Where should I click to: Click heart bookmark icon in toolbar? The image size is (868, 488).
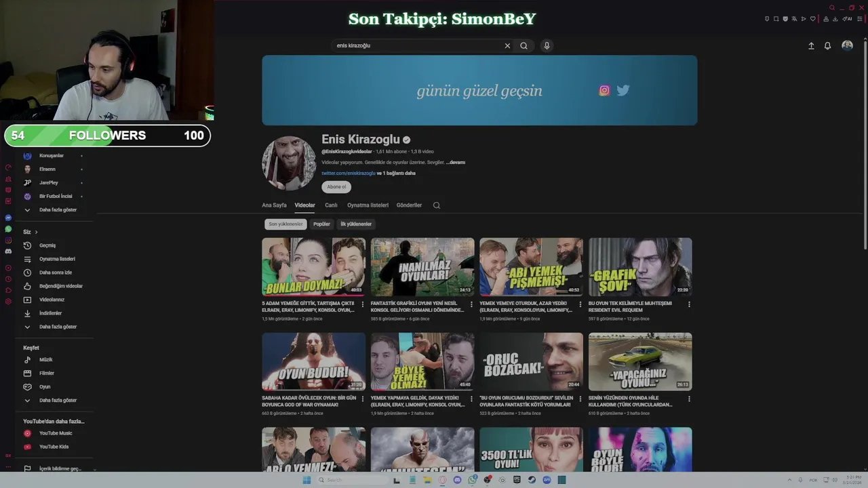click(x=813, y=19)
